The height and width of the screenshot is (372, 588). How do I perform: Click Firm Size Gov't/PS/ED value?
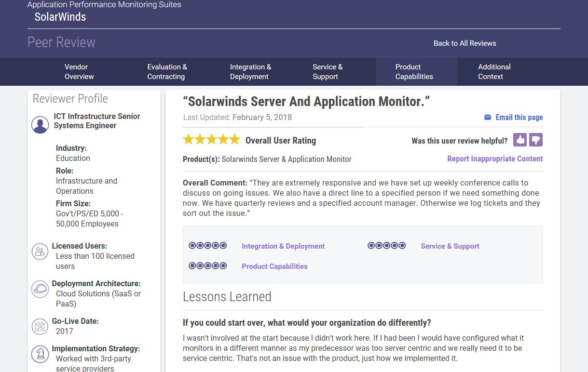click(90, 219)
